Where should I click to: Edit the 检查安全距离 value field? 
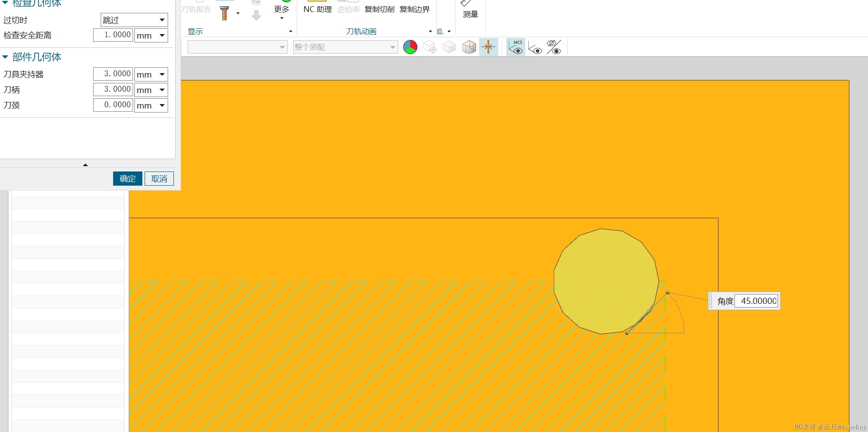click(113, 35)
